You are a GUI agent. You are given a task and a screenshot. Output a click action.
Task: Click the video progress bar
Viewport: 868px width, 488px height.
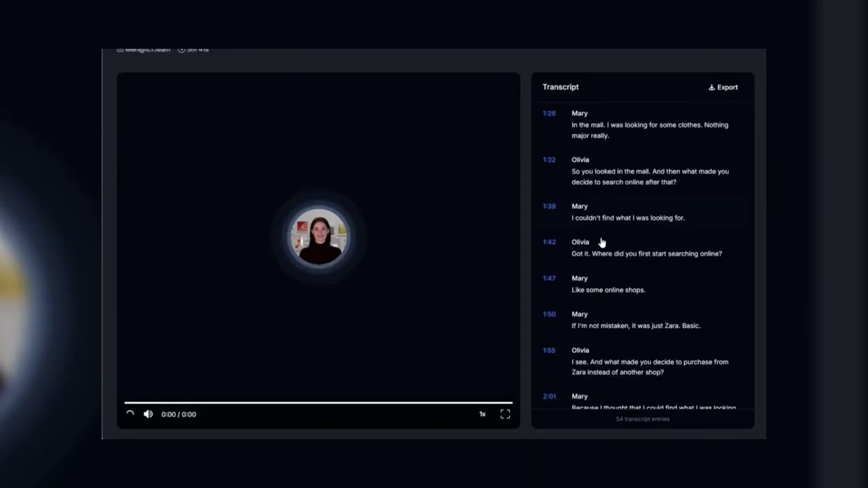coord(318,403)
